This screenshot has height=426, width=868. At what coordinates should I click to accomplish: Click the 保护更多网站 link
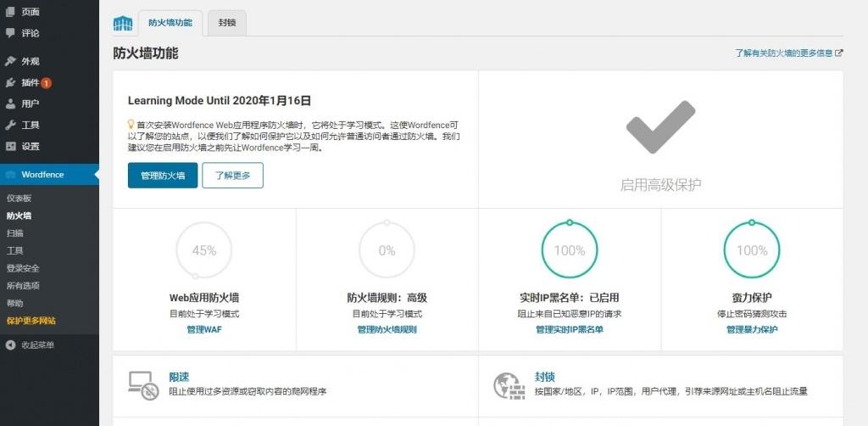[31, 321]
